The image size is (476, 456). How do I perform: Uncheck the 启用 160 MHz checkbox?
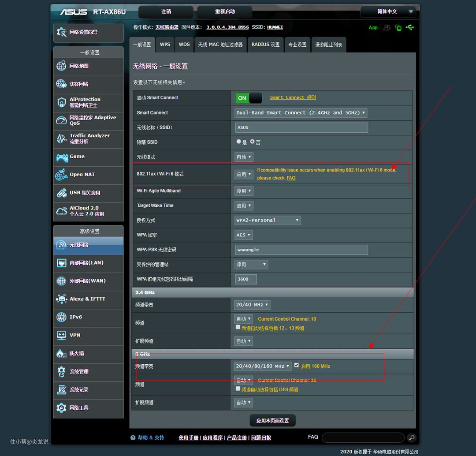[297, 366]
